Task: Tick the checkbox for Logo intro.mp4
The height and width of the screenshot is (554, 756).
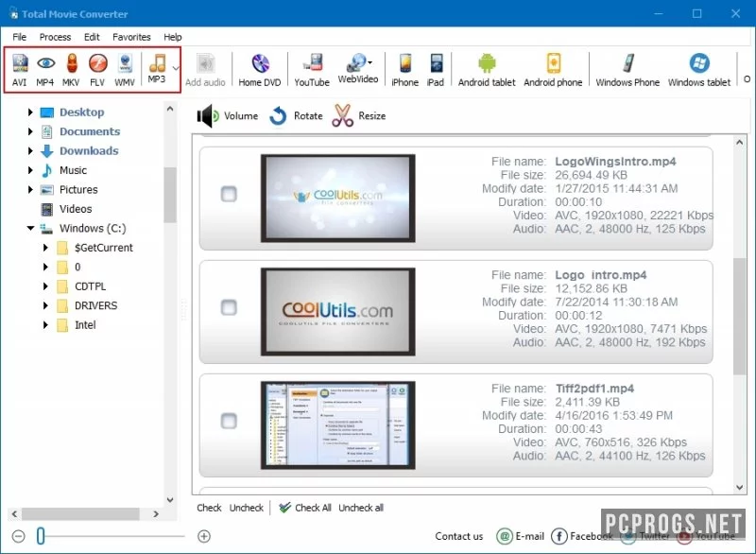Action: point(229,307)
